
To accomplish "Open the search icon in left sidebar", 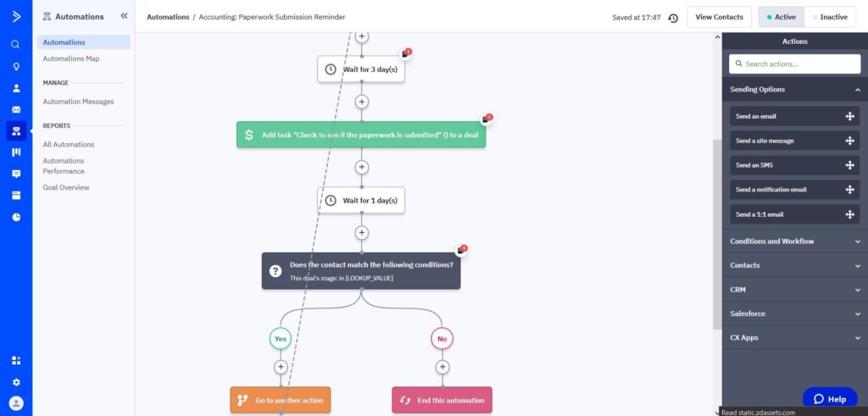I will 16,45.
